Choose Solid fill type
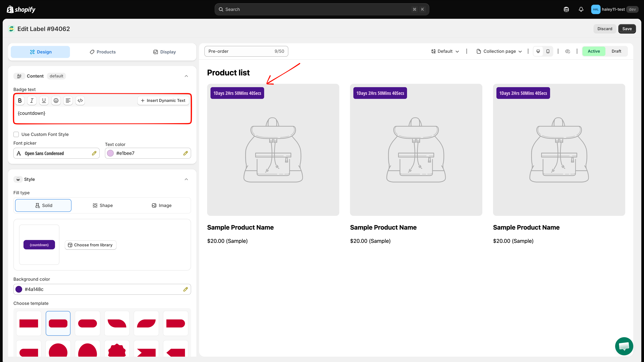Viewport: 644px width, 362px height. pos(43,205)
